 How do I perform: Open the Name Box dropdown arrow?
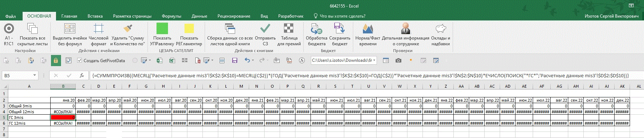click(34, 75)
